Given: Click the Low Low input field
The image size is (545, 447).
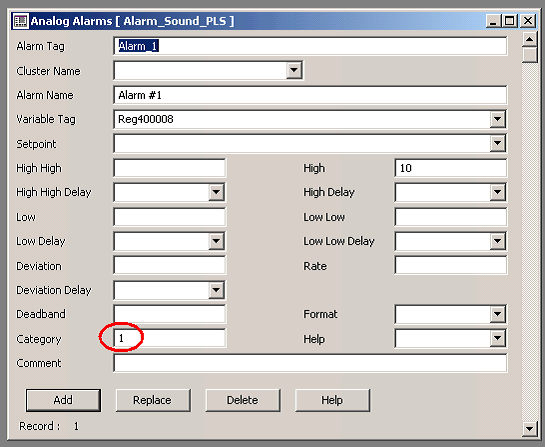Looking at the screenshot, I should [450, 217].
